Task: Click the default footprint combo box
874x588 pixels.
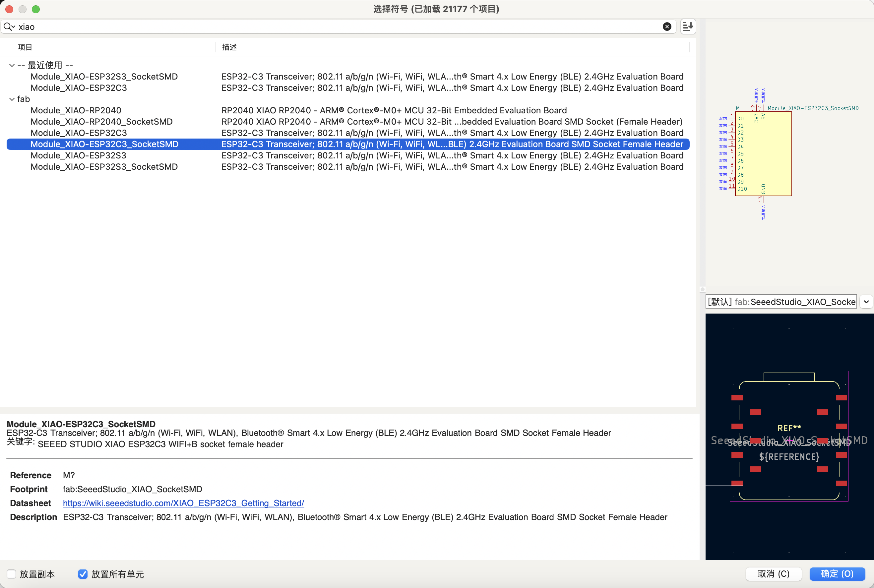Action: 781,302
